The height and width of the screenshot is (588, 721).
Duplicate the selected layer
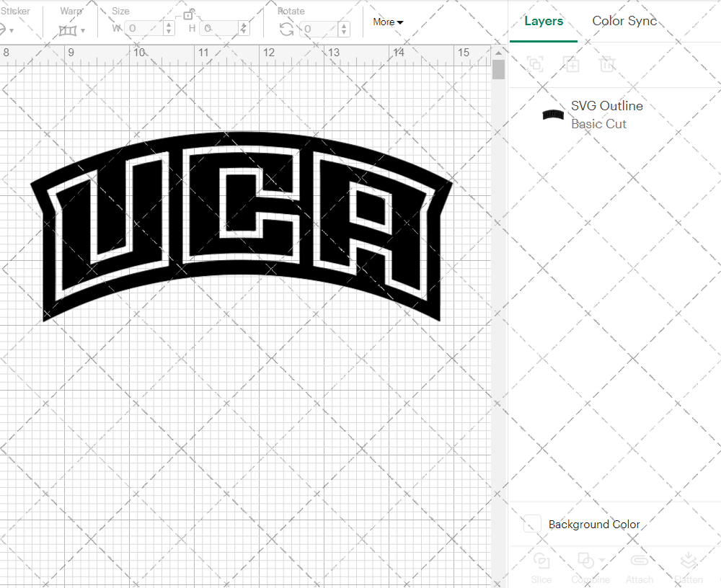point(571,64)
